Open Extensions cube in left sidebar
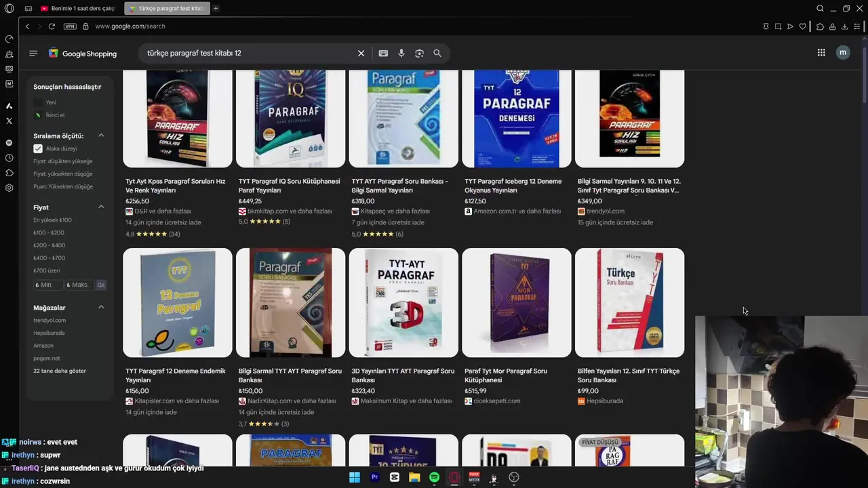The height and width of the screenshot is (488, 868). pos(9,173)
